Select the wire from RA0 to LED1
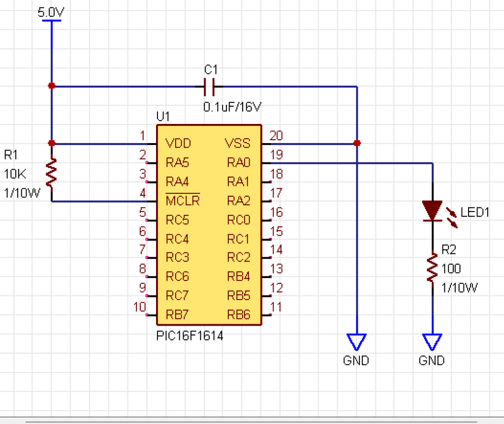504x424 pixels. pyautogui.click(x=354, y=163)
